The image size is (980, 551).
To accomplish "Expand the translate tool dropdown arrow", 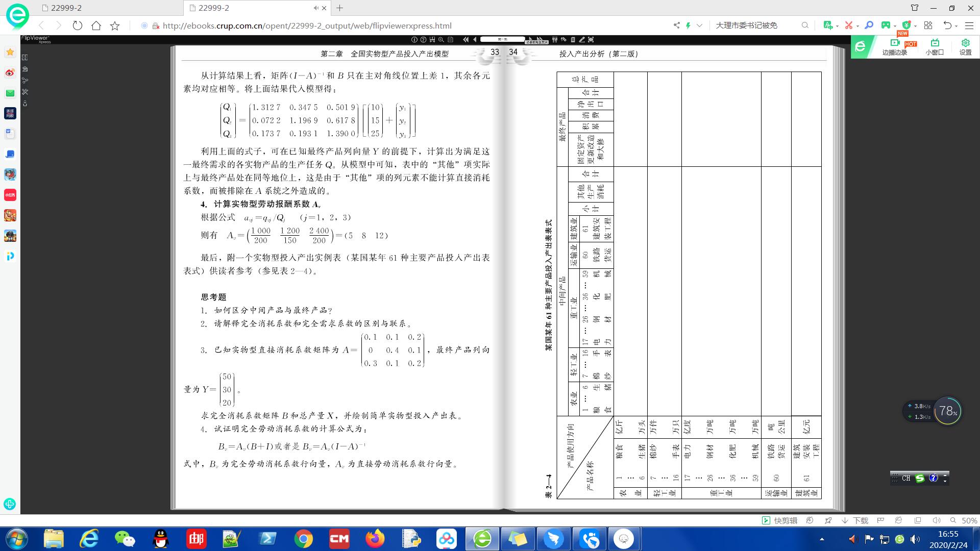I will (x=838, y=26).
